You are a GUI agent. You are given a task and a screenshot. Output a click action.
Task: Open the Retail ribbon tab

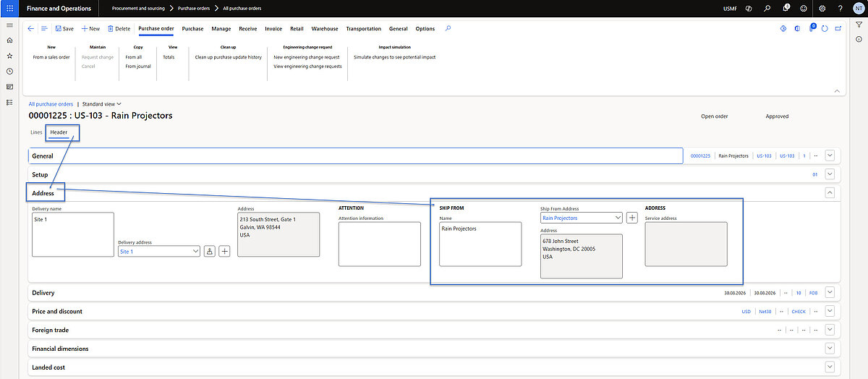(x=297, y=29)
